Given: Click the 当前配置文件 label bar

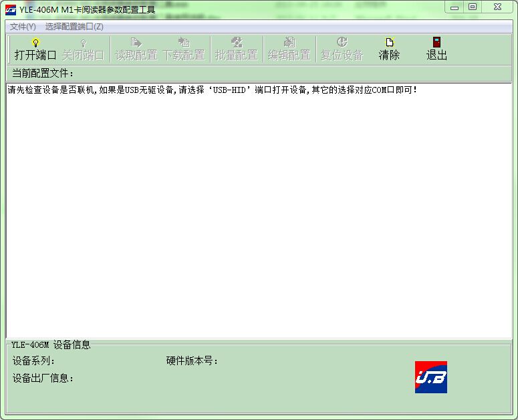Looking at the screenshot, I should tap(43, 73).
